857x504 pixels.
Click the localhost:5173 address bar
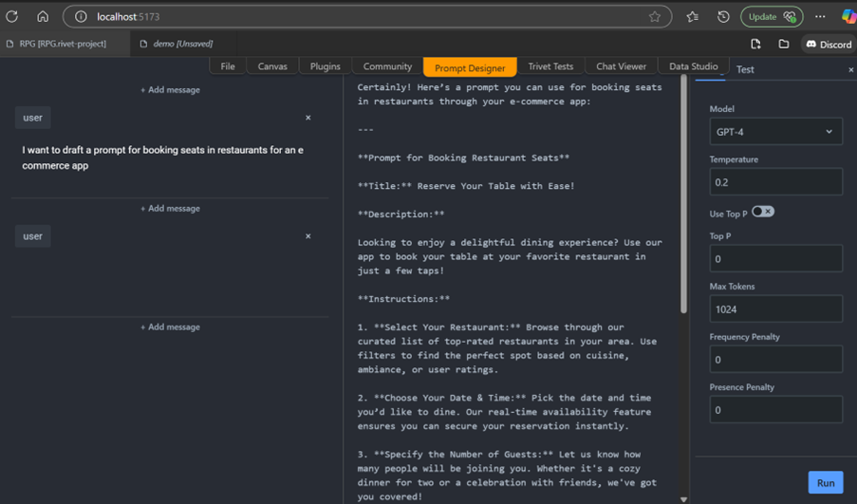click(x=367, y=17)
